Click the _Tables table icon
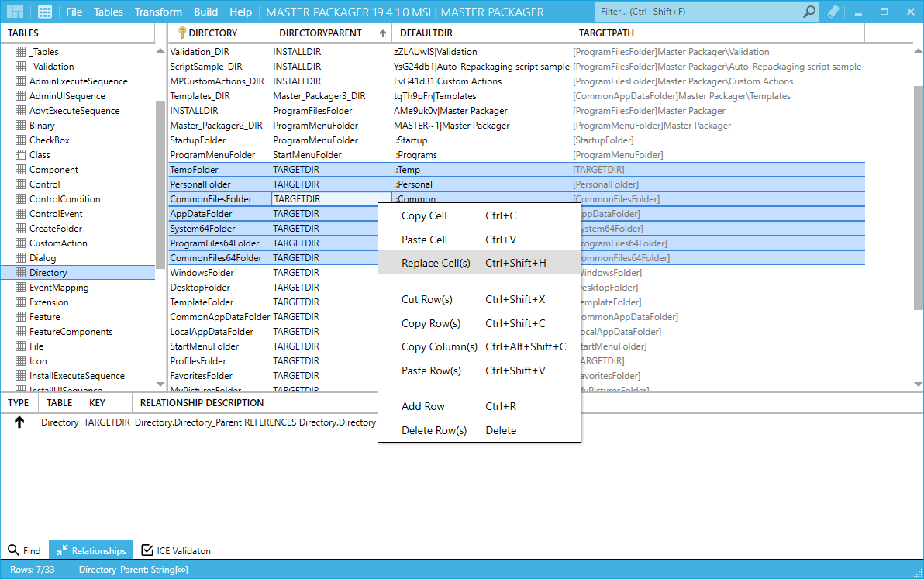The height and width of the screenshot is (579, 924). [21, 52]
